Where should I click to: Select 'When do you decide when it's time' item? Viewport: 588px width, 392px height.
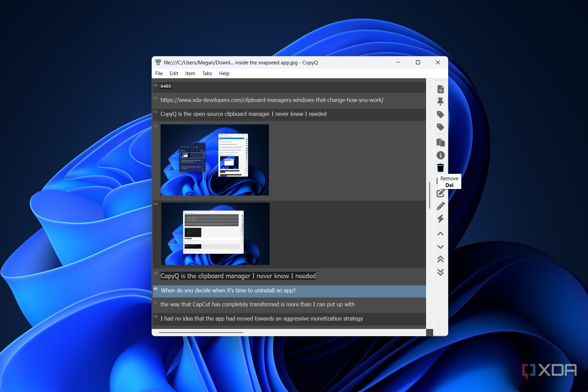(x=289, y=291)
